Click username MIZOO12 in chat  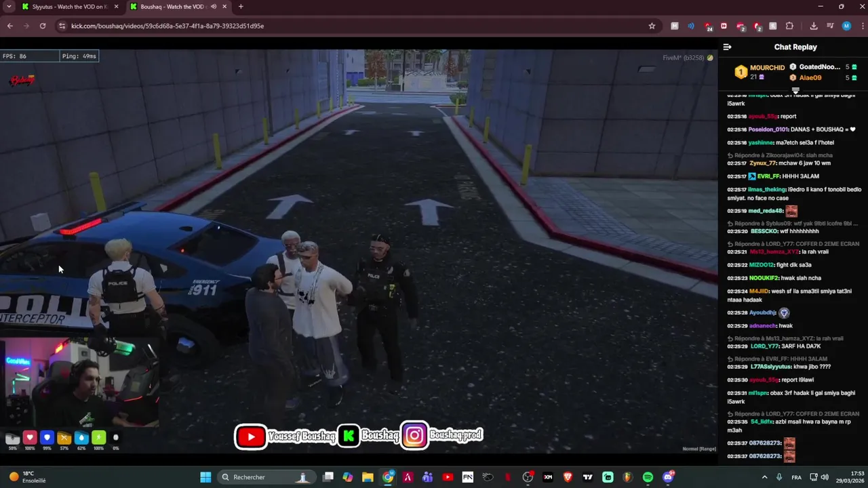click(x=762, y=265)
